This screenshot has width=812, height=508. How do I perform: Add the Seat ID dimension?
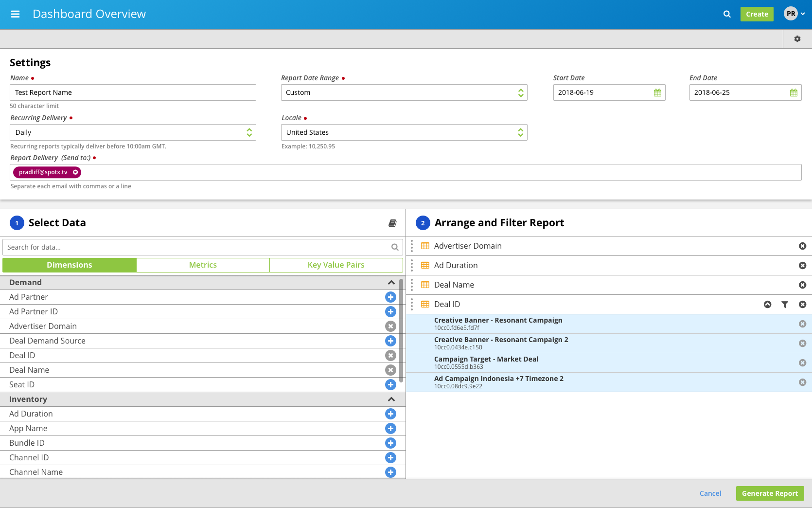(x=390, y=385)
